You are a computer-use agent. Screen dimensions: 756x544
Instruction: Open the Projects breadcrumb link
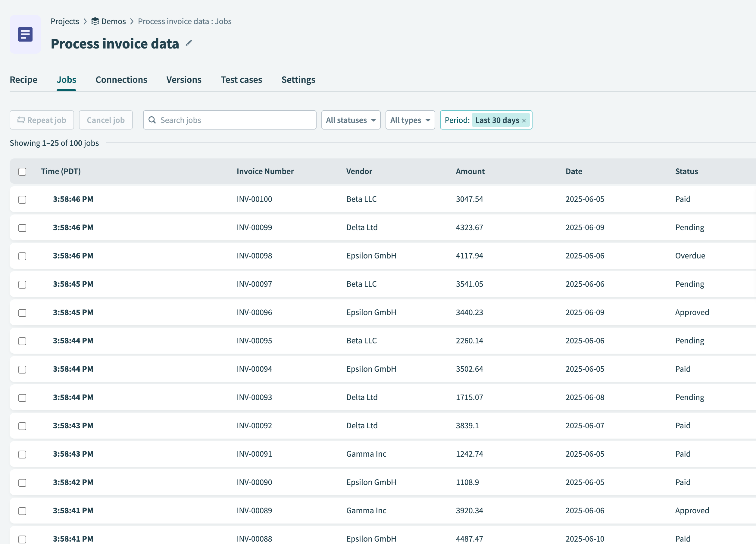(x=65, y=21)
